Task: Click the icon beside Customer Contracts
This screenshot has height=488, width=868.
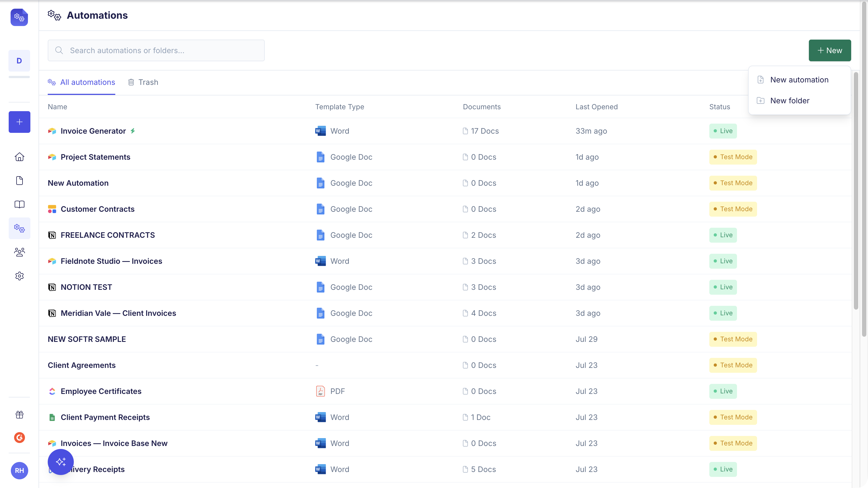Action: (x=52, y=209)
